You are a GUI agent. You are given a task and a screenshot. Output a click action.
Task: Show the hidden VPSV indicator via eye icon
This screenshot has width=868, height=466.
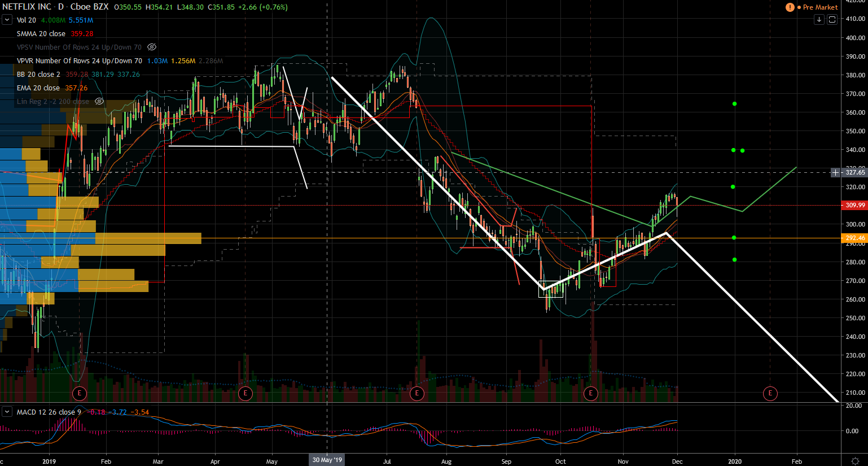click(152, 47)
